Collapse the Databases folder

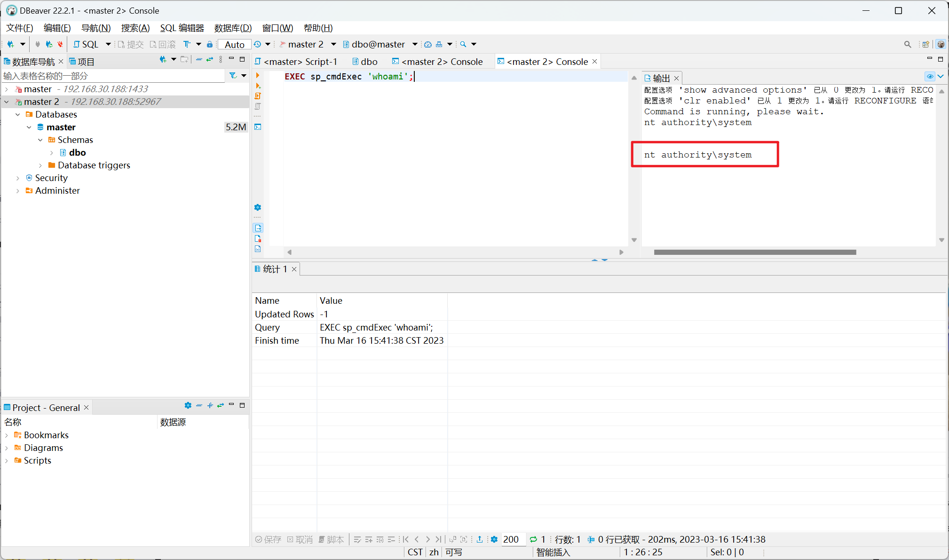pyautogui.click(x=18, y=114)
